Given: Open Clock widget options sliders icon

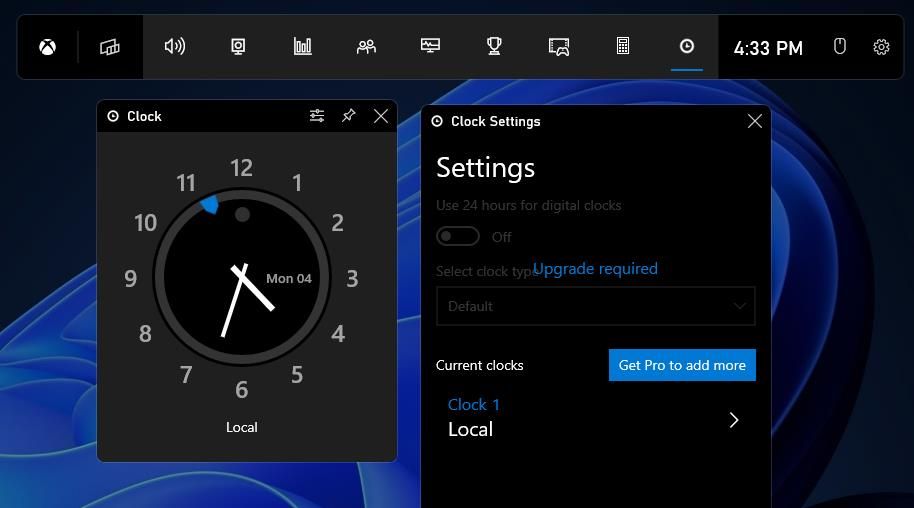Looking at the screenshot, I should (x=317, y=115).
